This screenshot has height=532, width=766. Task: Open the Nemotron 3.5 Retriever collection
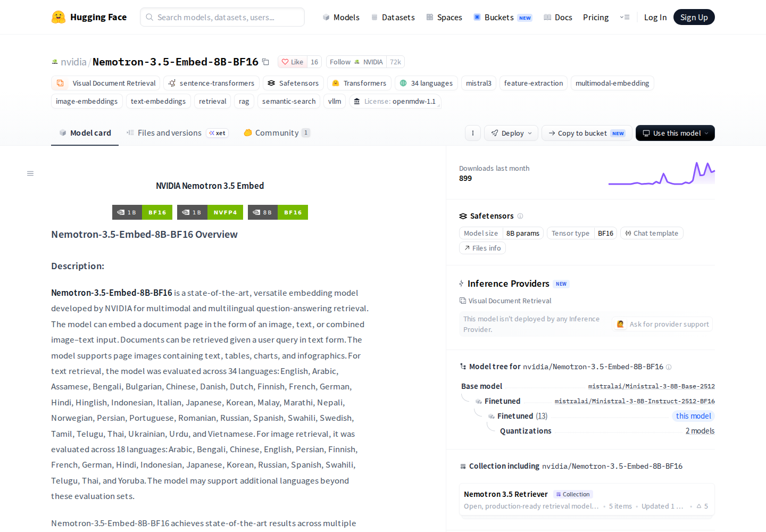pos(587,500)
